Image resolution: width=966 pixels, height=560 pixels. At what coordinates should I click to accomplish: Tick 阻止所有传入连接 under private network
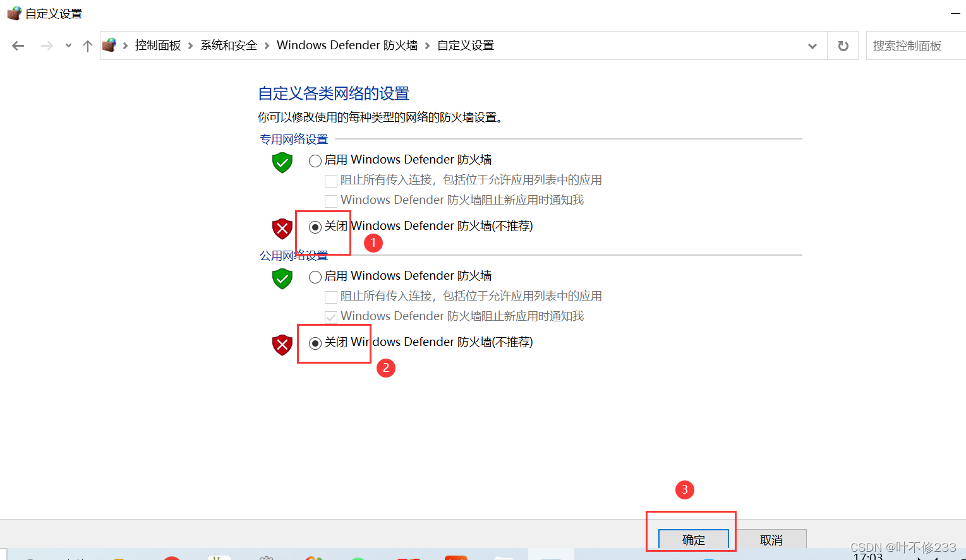click(331, 181)
